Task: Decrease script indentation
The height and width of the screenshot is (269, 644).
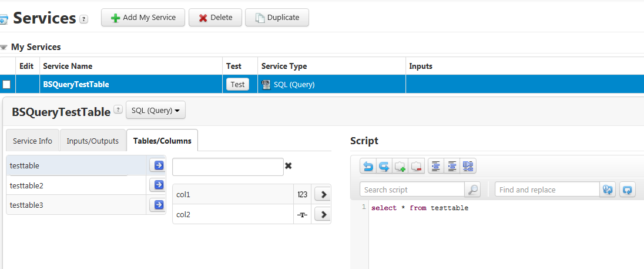Action: [436, 166]
